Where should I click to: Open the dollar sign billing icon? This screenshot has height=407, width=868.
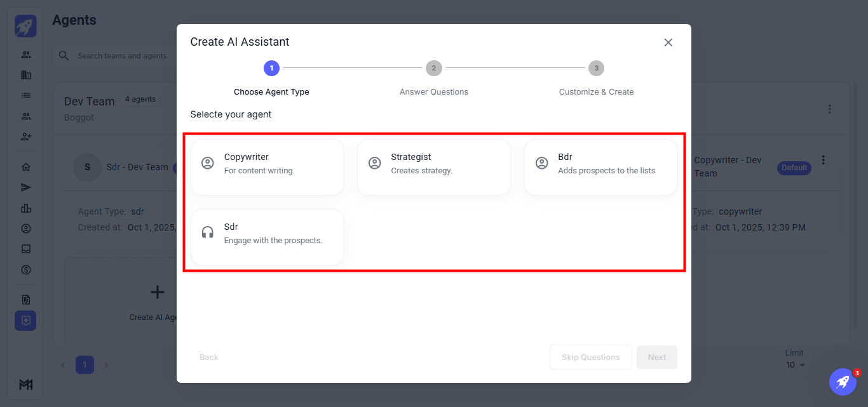click(x=26, y=270)
